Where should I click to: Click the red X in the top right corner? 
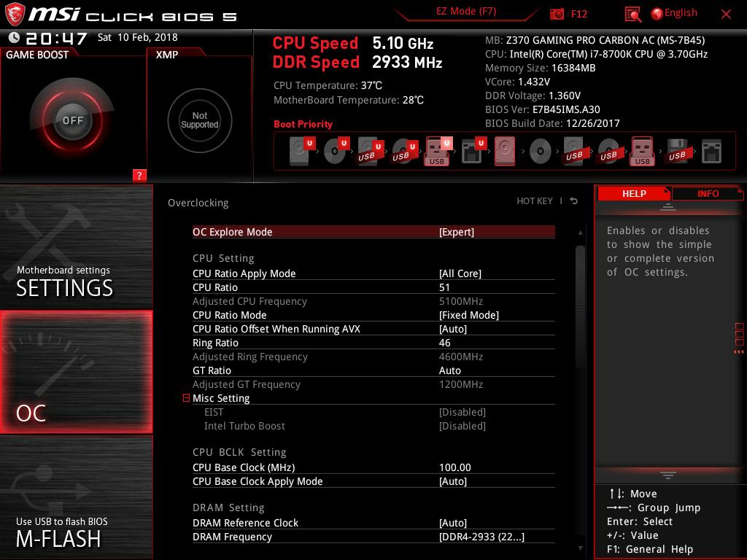click(726, 14)
